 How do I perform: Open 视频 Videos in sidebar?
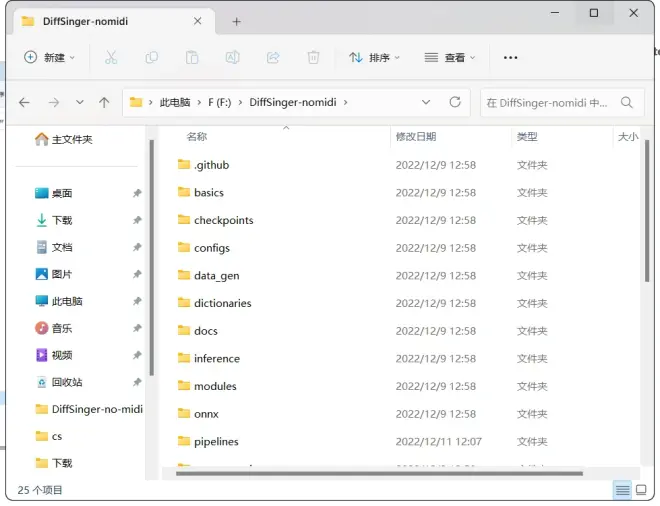(54, 355)
